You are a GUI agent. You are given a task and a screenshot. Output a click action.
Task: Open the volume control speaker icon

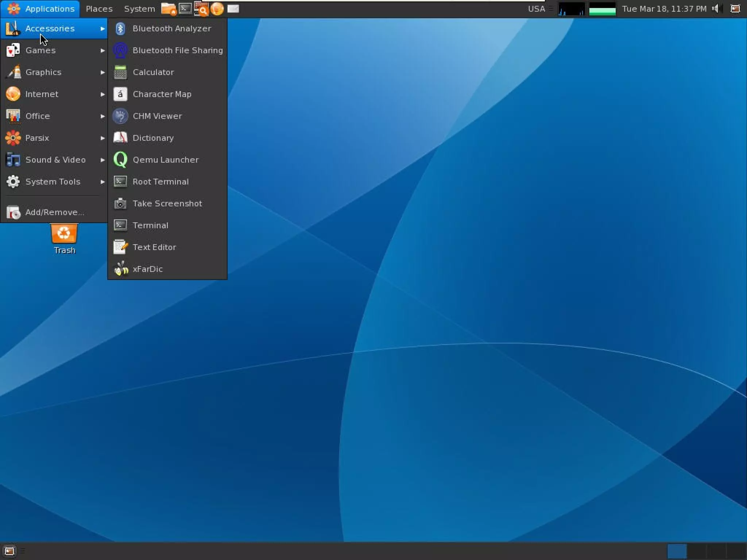716,8
